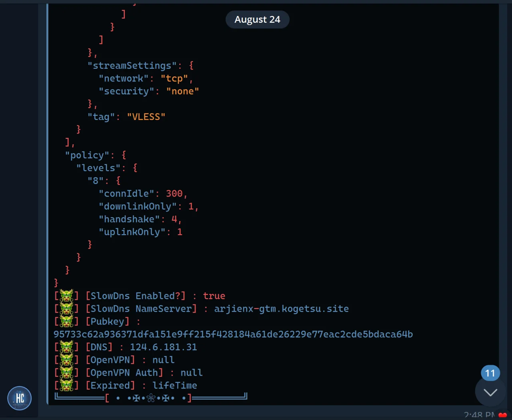The image size is (512, 420).
Task: Select the DNS address 124.6.181.31
Action: 163,347
